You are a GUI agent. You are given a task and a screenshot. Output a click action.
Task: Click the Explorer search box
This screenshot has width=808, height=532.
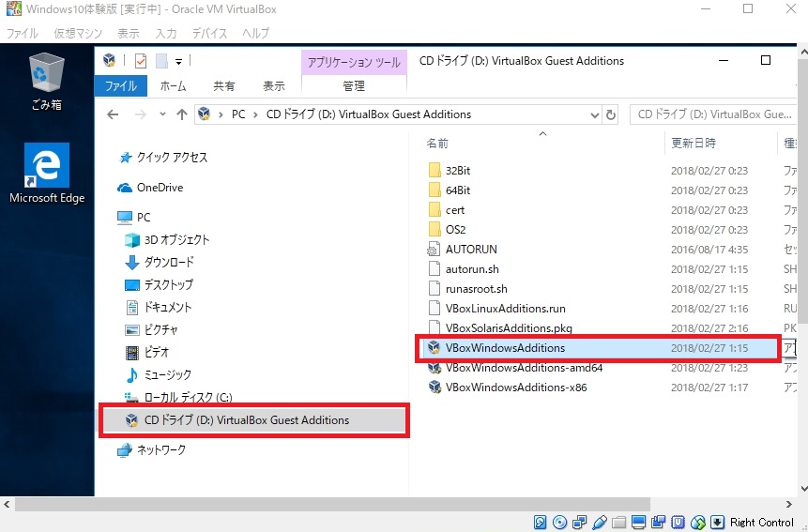tap(713, 114)
